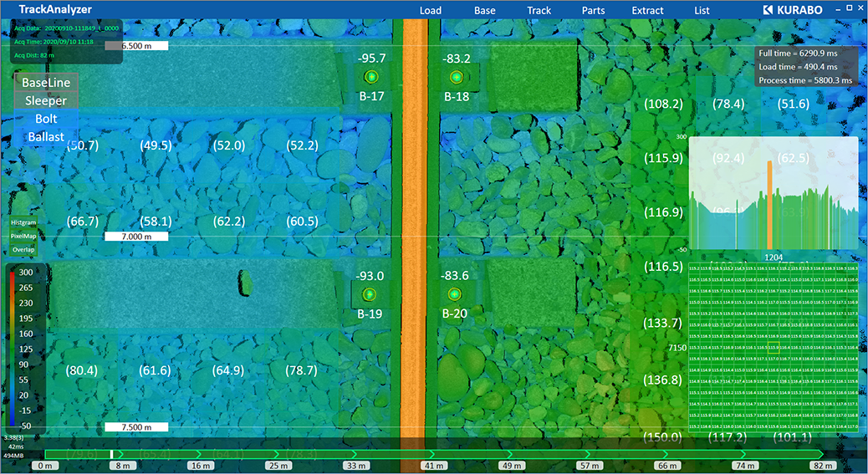Toggle the Ballast layer button

click(x=46, y=136)
